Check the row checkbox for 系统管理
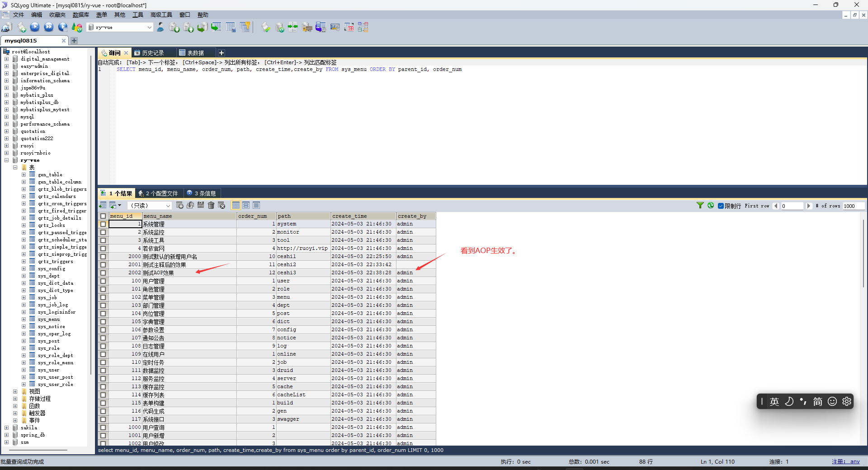The height and width of the screenshot is (470, 868). [103, 224]
